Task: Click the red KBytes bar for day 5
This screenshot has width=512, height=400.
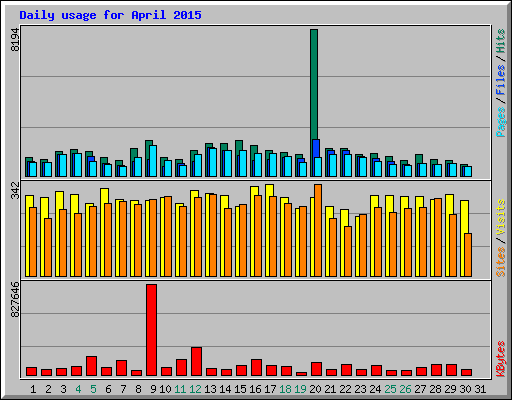Action: coord(91,366)
